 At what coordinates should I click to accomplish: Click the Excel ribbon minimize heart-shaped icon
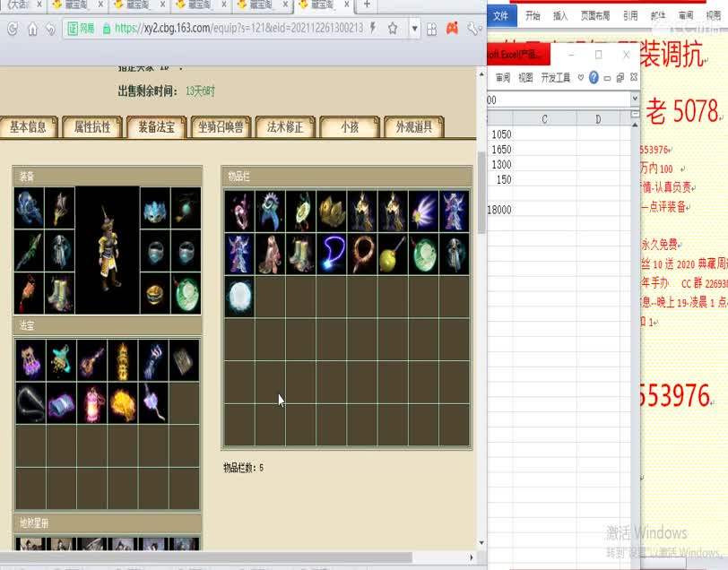(x=580, y=77)
